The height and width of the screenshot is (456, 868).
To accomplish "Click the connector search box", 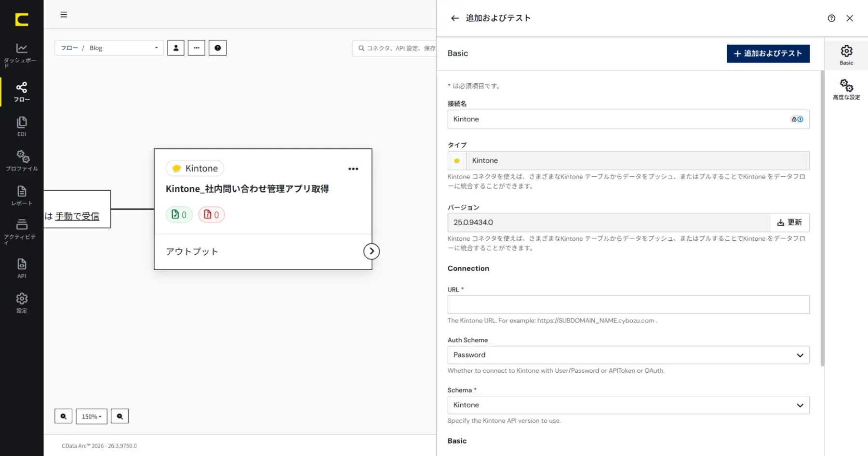I will coord(394,48).
